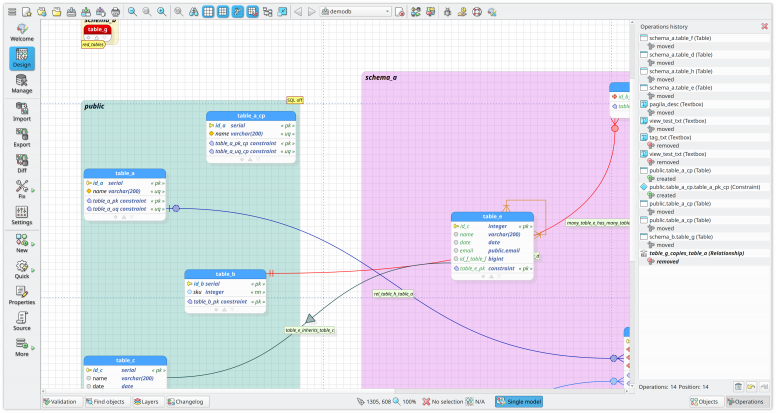
Task: Click the lifebuoy support icon
Action: tap(477, 11)
